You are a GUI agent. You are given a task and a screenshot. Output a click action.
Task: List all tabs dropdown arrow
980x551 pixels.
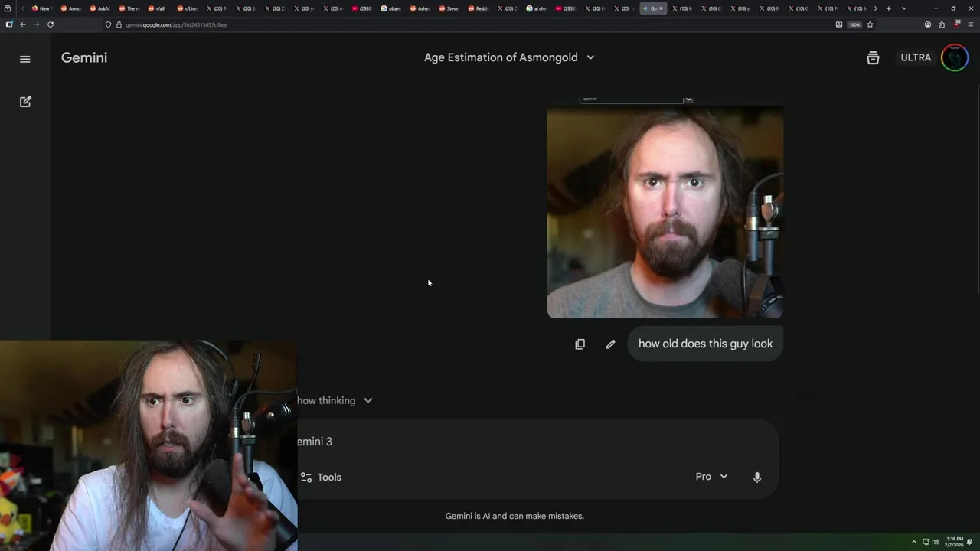904,8
